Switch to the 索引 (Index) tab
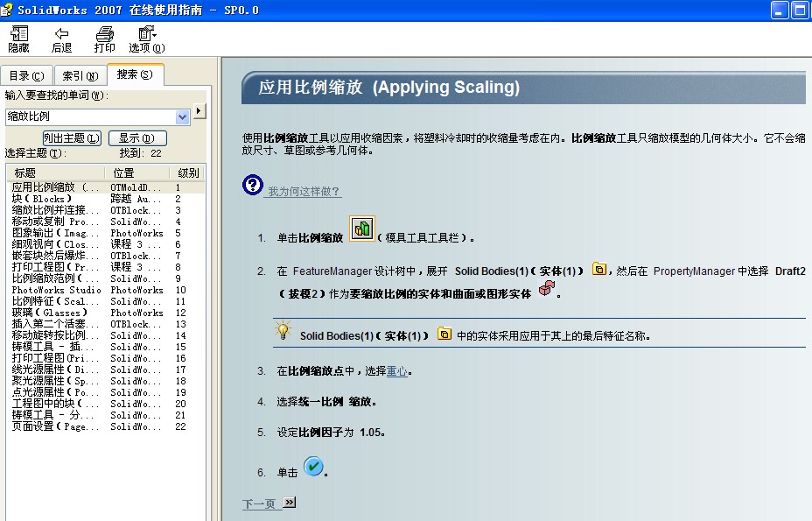Screen dimensions: 812x521 click(x=80, y=76)
